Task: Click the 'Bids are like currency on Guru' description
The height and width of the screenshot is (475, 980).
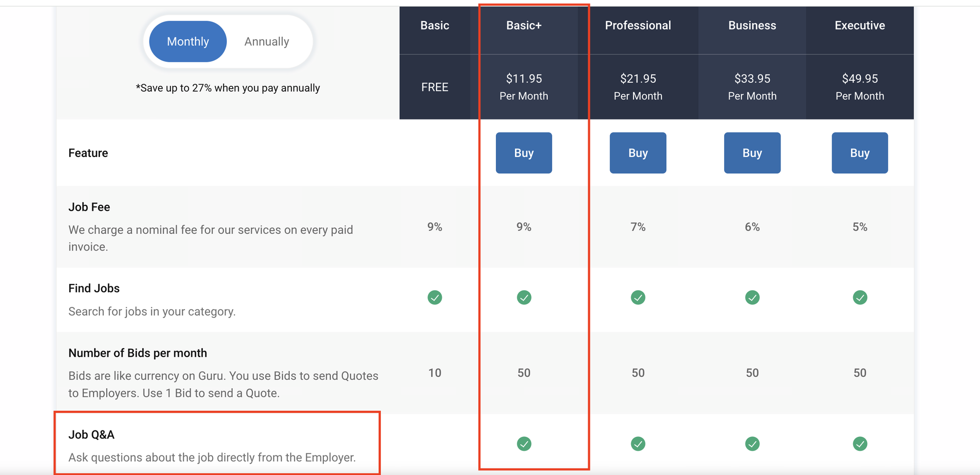Action: pyautogui.click(x=223, y=384)
